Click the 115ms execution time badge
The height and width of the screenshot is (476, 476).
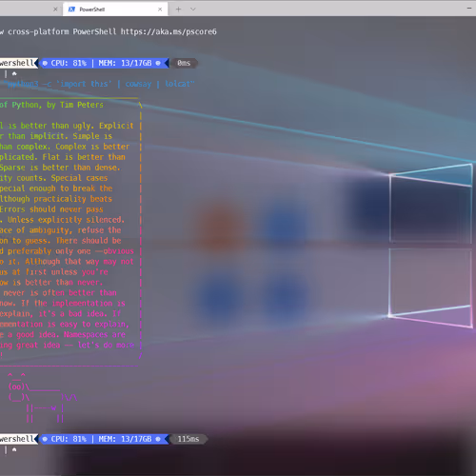(188, 439)
